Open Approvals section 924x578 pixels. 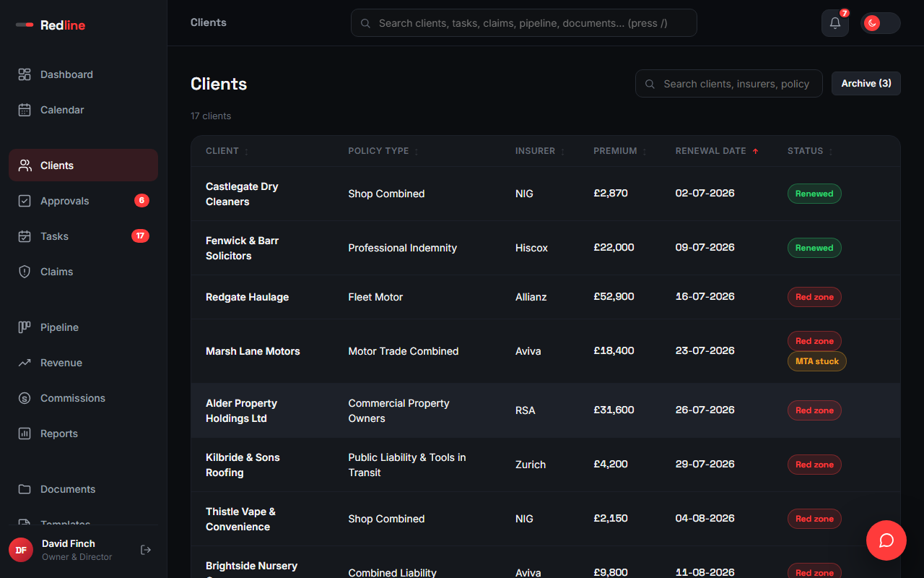tap(83, 201)
